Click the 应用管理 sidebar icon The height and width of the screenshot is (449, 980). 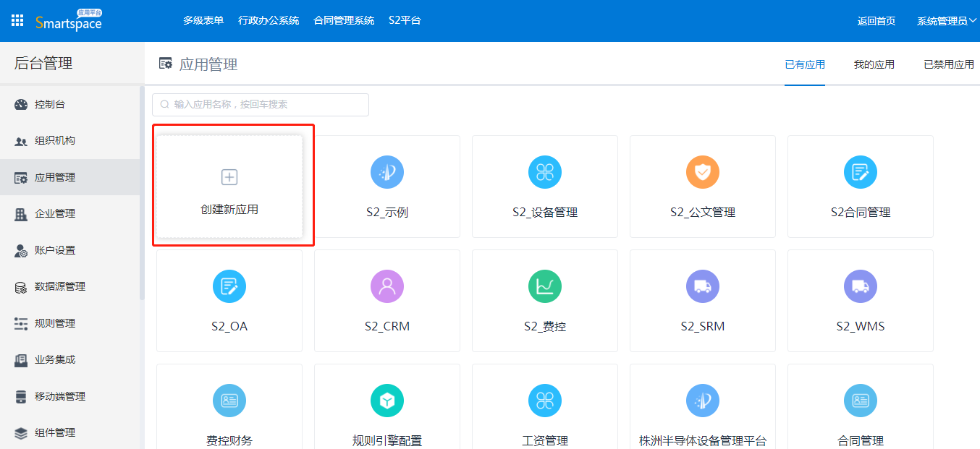click(21, 177)
